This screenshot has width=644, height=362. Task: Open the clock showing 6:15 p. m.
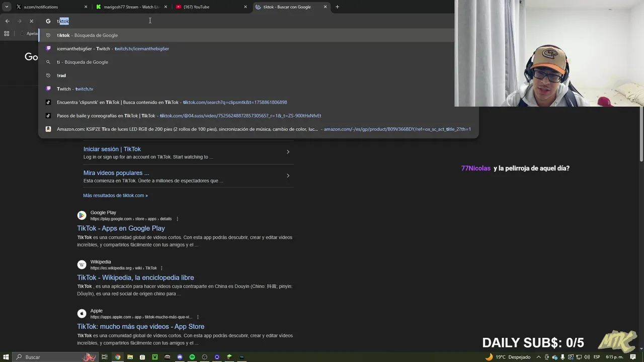click(614, 357)
